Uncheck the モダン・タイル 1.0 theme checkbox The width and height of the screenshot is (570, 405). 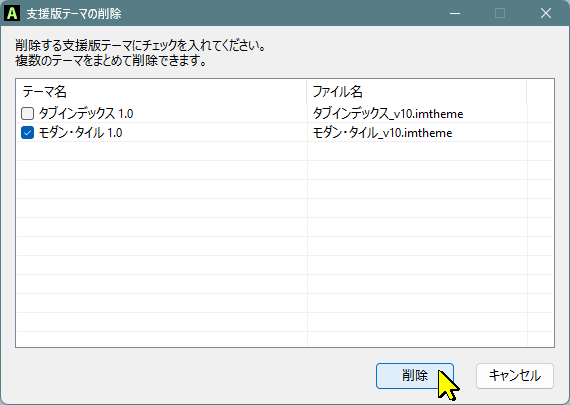click(x=27, y=133)
